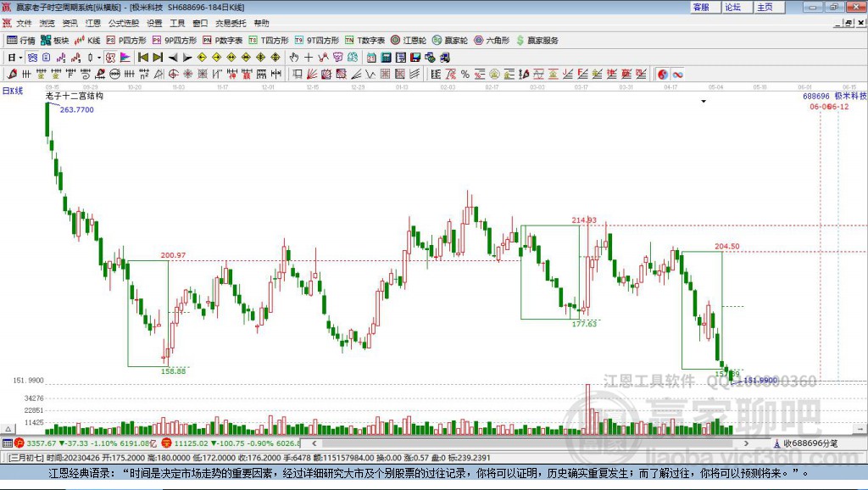868x490 pixels.
Task: Open the 行情 market quotes view
Action: (x=21, y=40)
